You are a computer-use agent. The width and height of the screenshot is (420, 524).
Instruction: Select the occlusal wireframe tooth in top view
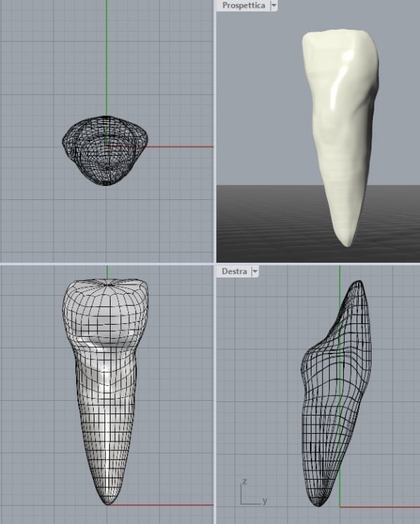pos(105,151)
